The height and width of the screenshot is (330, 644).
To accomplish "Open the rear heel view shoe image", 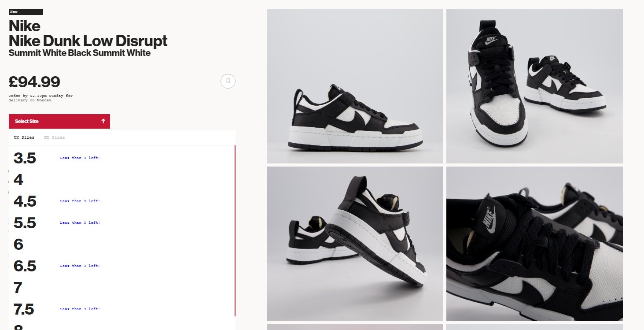I will point(355,244).
